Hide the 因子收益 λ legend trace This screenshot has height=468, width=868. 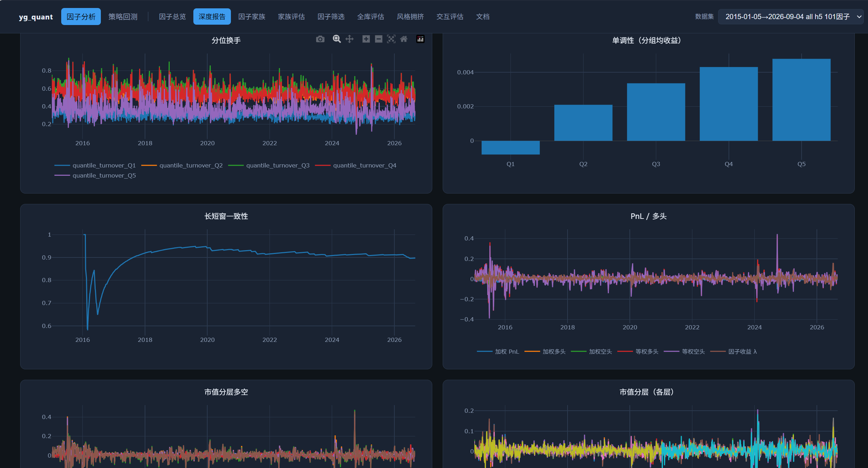coord(733,352)
